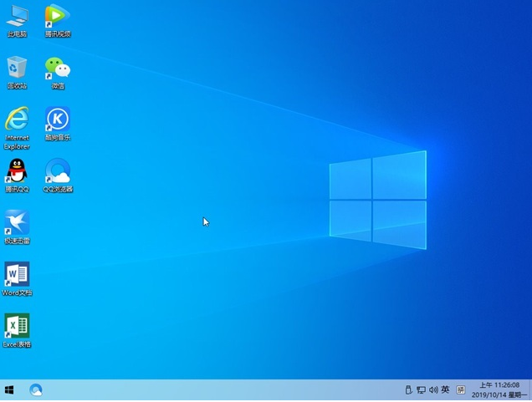Click the Show desktop strip at taskbar end

(529, 390)
